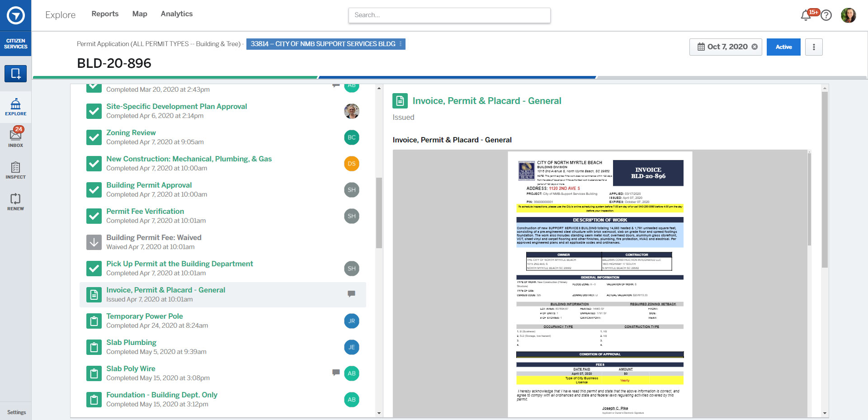Click the Building Permit Approval checkmark
Screen dimensions: 868x420
tap(94, 190)
